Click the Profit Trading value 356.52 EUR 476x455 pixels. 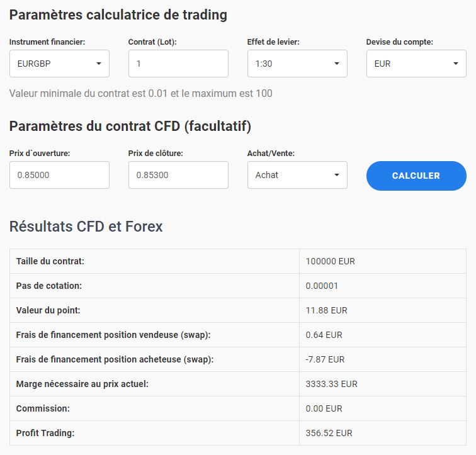(329, 433)
